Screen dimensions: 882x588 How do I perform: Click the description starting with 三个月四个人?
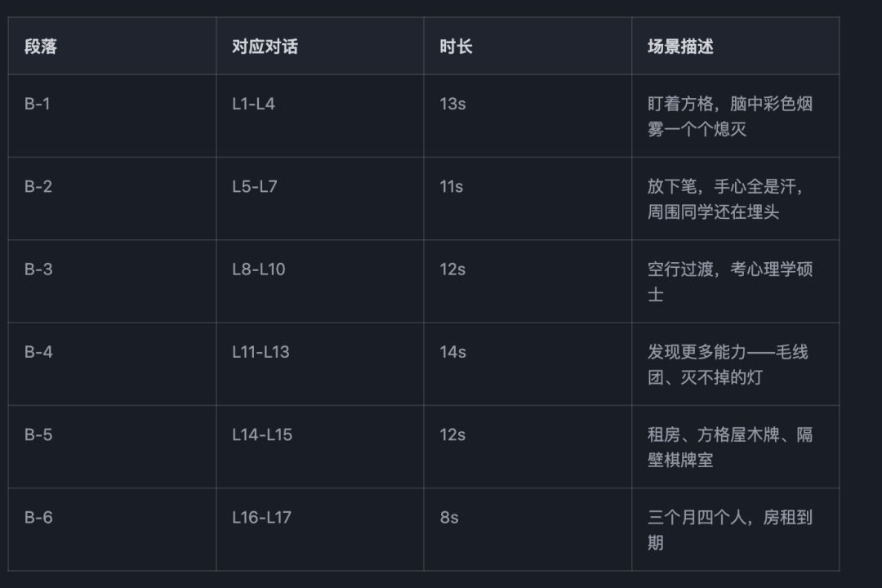(729, 529)
